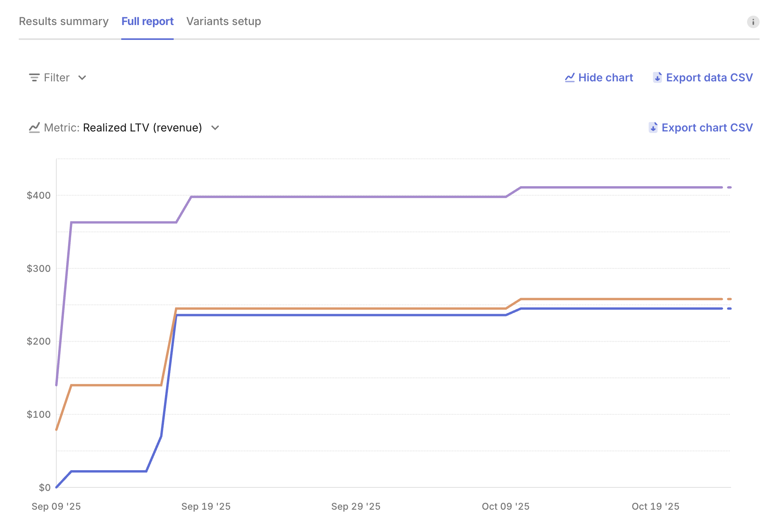Click the Metric chart line icon
This screenshot has height=532, width=776.
[x=35, y=128]
